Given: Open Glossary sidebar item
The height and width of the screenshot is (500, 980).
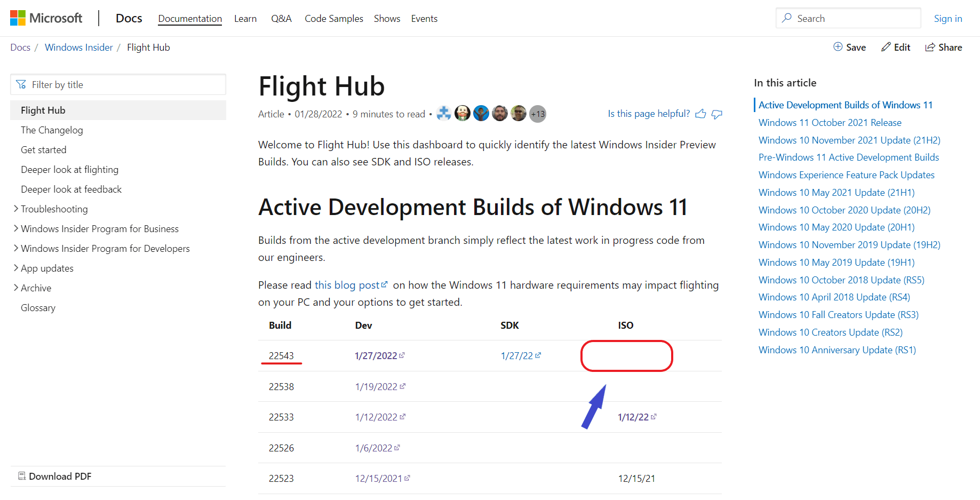Looking at the screenshot, I should click(x=38, y=308).
